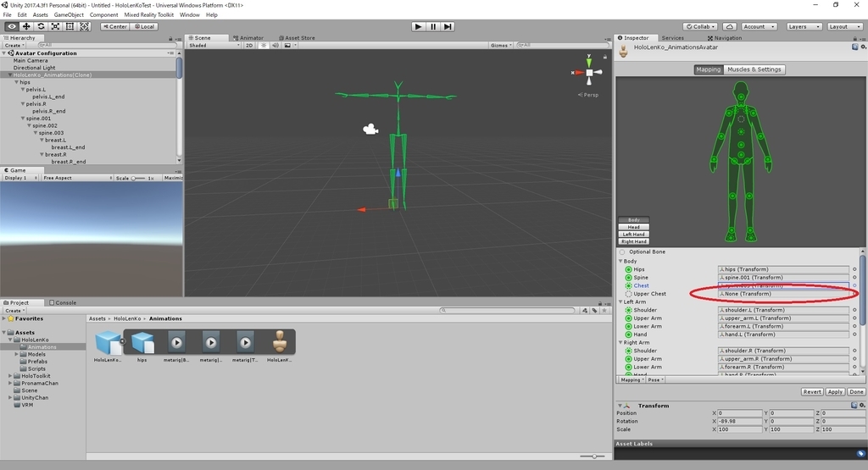Click the Revert button

812,392
